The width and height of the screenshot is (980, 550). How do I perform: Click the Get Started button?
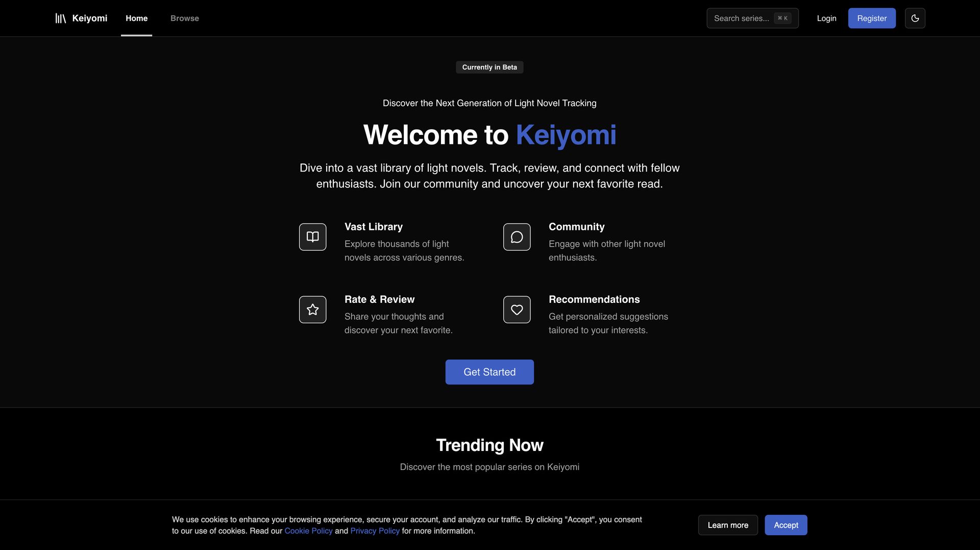[x=489, y=372]
